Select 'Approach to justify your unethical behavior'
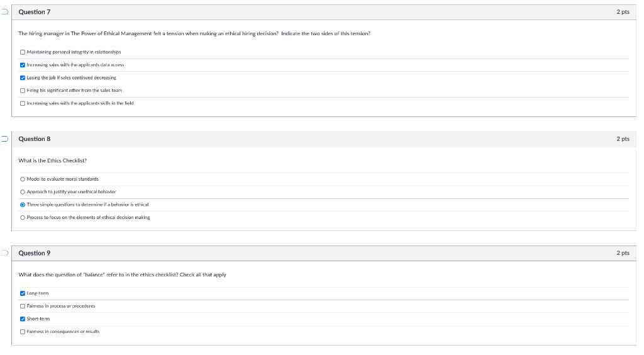 click(x=23, y=192)
